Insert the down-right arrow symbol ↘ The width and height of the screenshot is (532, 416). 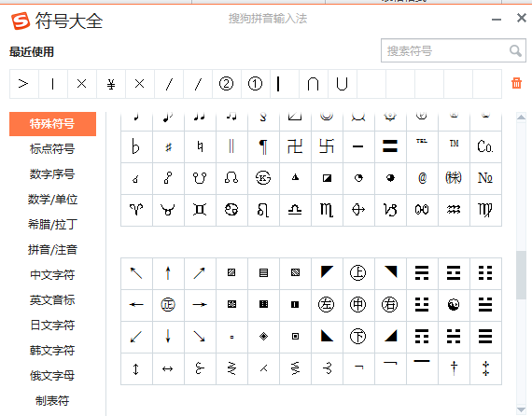(x=200, y=337)
